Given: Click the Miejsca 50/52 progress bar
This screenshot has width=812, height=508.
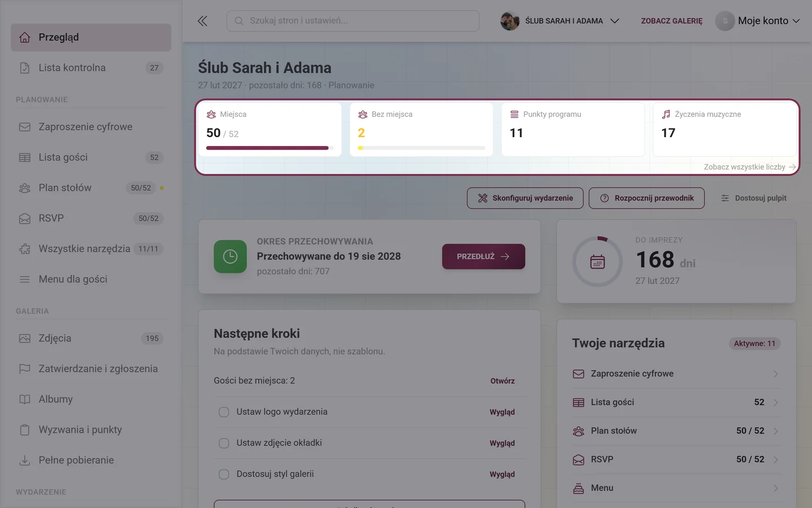Looking at the screenshot, I should pyautogui.click(x=270, y=148).
